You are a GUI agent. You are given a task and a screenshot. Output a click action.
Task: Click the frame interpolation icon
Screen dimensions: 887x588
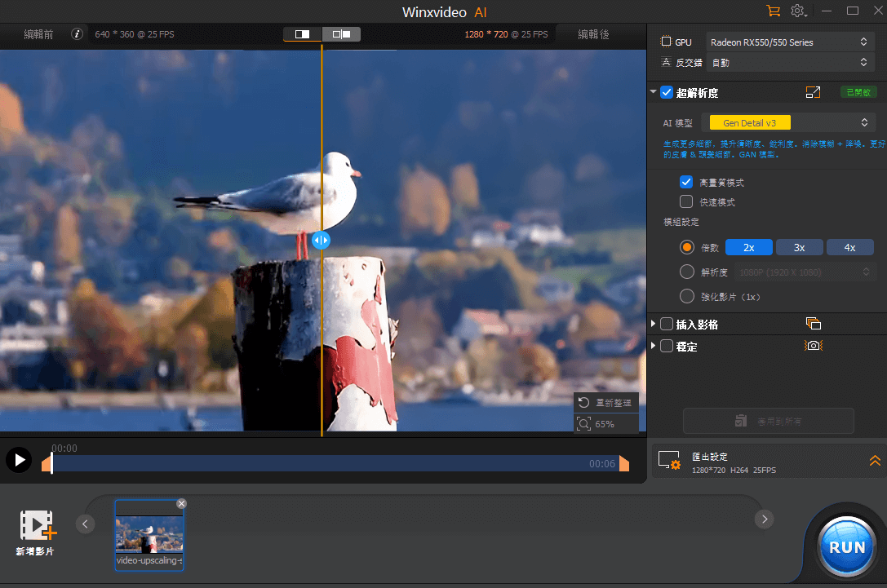tap(813, 324)
